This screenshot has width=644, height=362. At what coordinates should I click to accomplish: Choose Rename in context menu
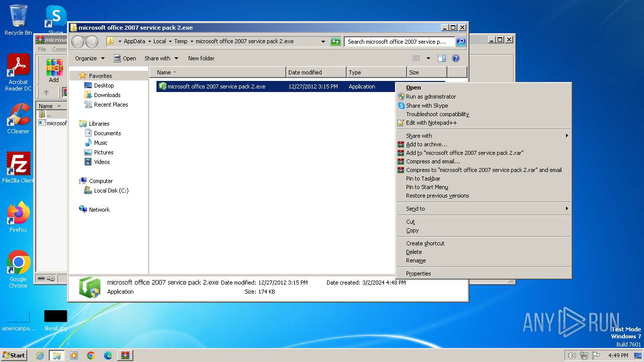(484, 260)
